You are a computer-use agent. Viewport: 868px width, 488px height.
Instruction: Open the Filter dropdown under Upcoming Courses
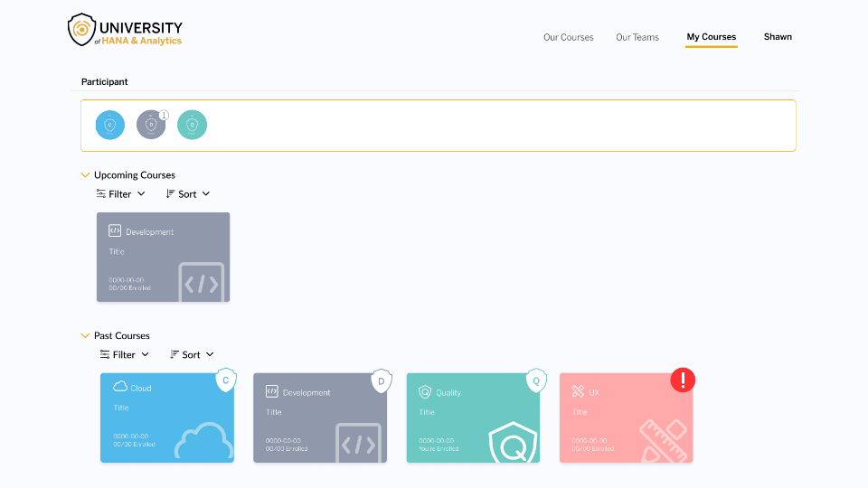click(120, 194)
